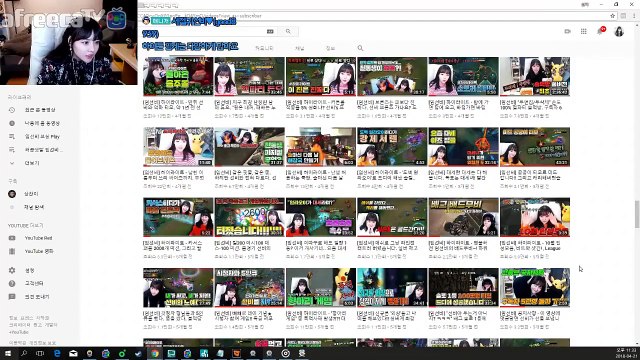Open the thumbnail reading 터졌습니다!!!
The width and height of the screenshot is (640, 360).
point(249,217)
